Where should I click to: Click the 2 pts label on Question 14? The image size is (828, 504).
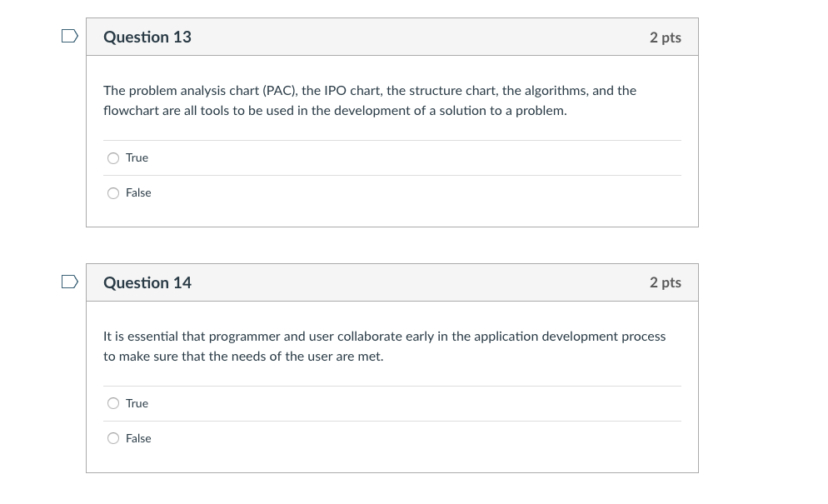coord(665,282)
